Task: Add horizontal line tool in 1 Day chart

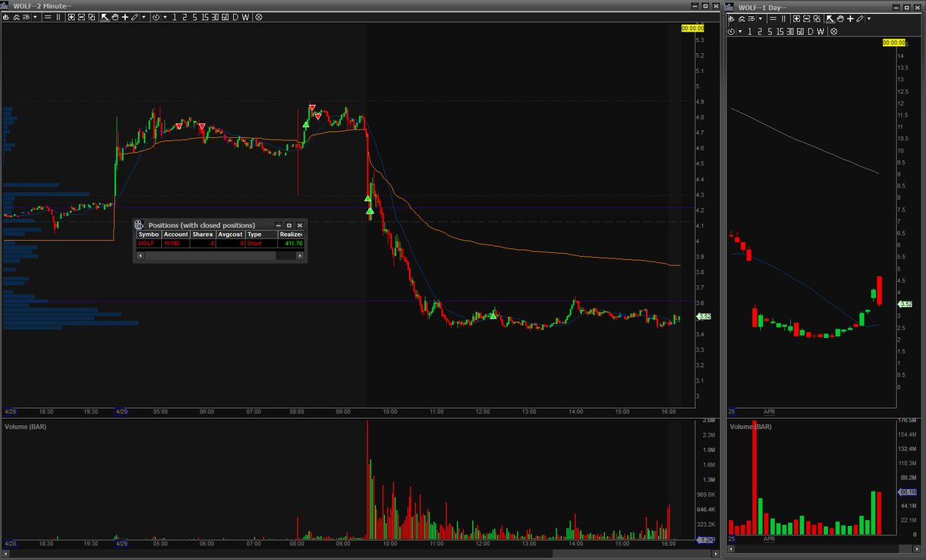Action: [773, 19]
